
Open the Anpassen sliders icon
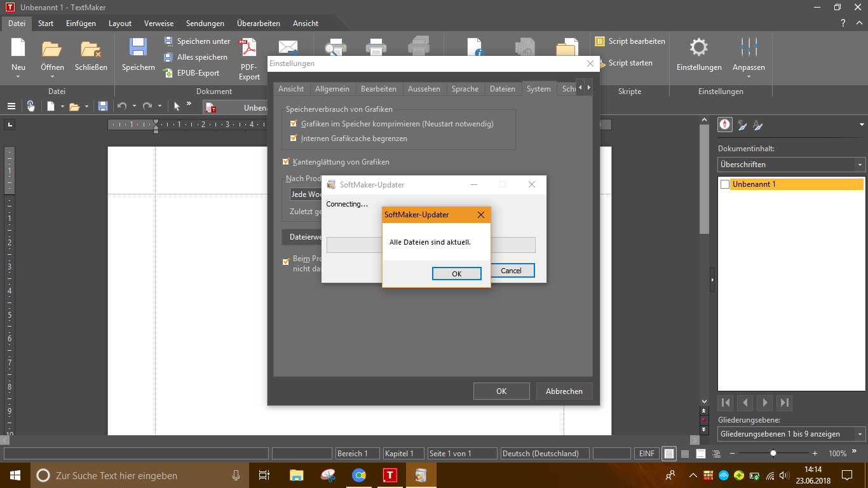(749, 48)
